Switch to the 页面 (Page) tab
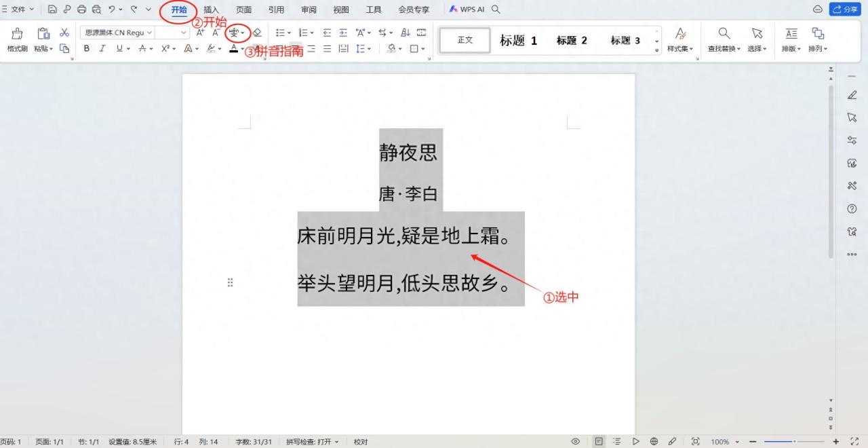The width and height of the screenshot is (868, 448). click(243, 10)
